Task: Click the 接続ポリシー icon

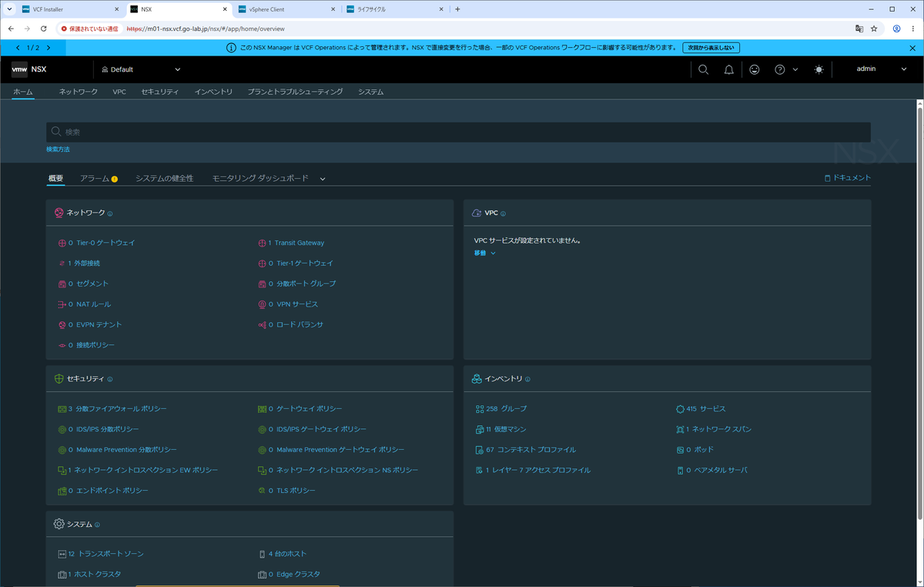Action: coord(62,345)
